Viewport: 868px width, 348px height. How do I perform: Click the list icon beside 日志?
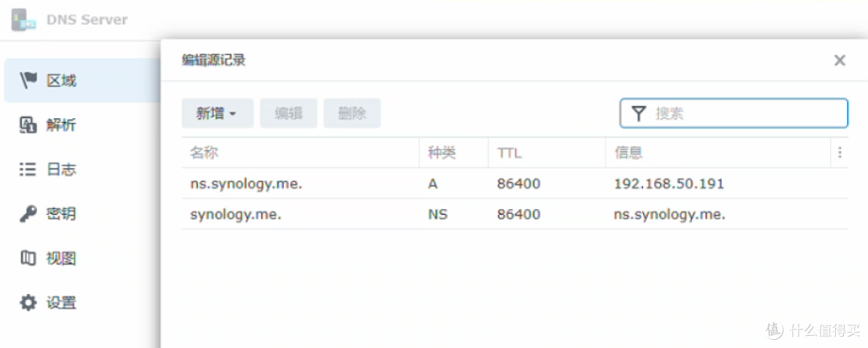coord(27,170)
